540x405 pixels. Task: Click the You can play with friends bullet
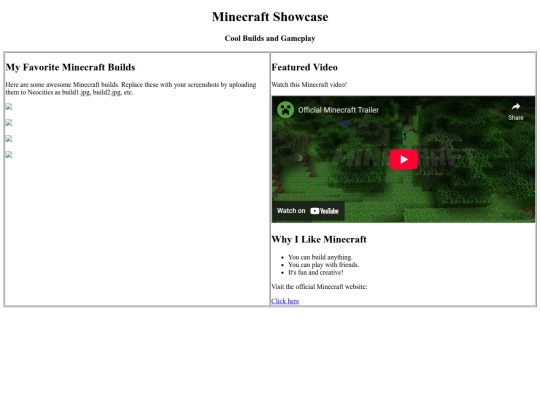point(324,265)
